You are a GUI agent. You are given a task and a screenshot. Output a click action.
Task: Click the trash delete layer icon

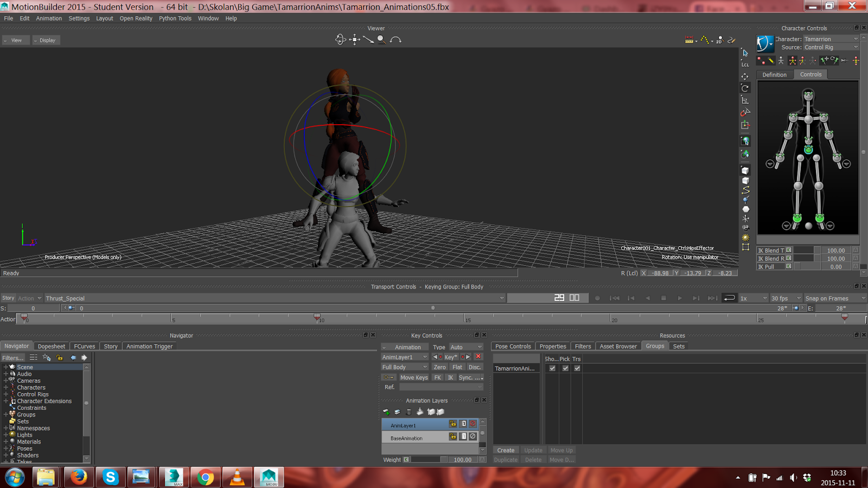pos(409,412)
